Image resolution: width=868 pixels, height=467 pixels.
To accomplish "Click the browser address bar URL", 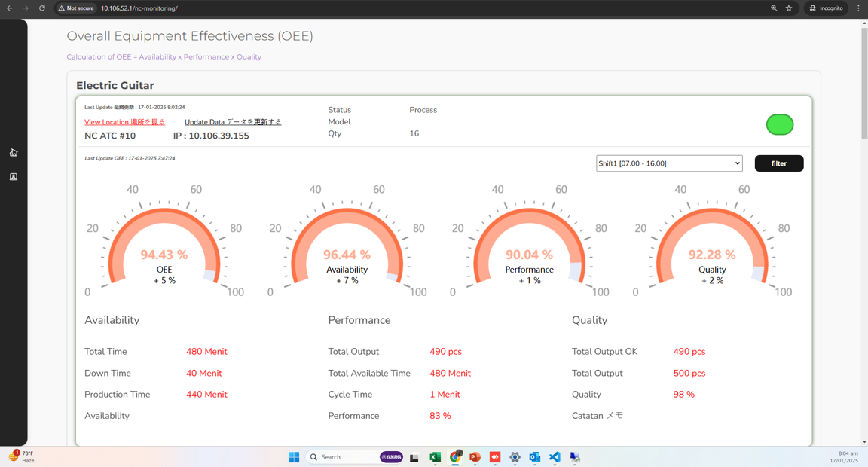I will (139, 8).
